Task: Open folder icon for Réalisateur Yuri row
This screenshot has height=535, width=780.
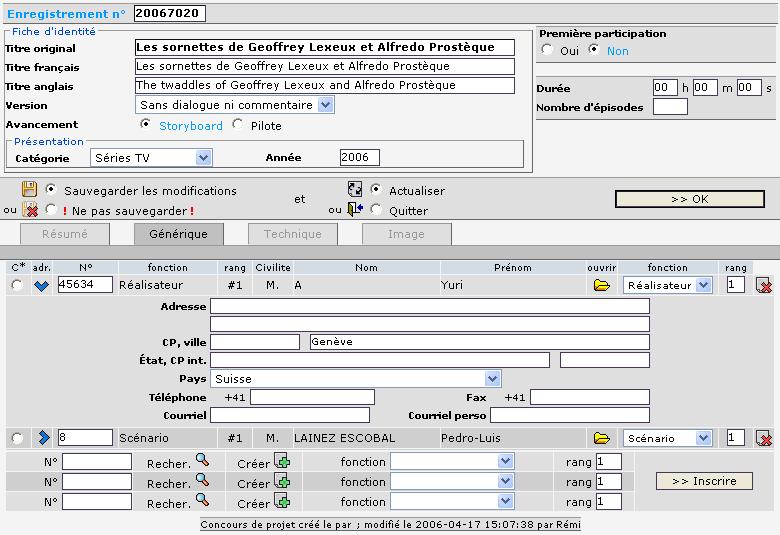Action: (x=601, y=285)
